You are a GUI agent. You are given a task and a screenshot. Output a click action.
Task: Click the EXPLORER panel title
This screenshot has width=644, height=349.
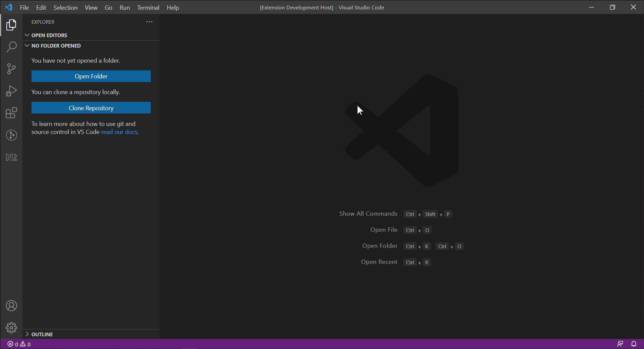coord(43,22)
